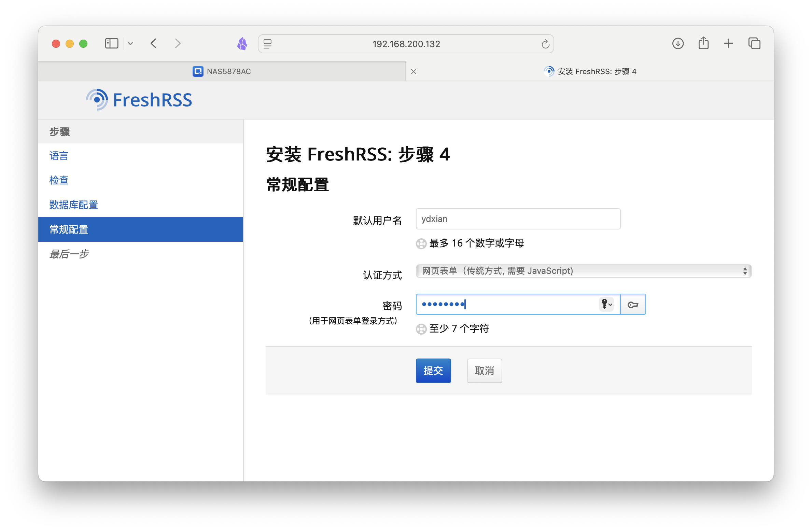Reload the page with the refresh icon
This screenshot has width=812, height=532.
pyautogui.click(x=545, y=44)
